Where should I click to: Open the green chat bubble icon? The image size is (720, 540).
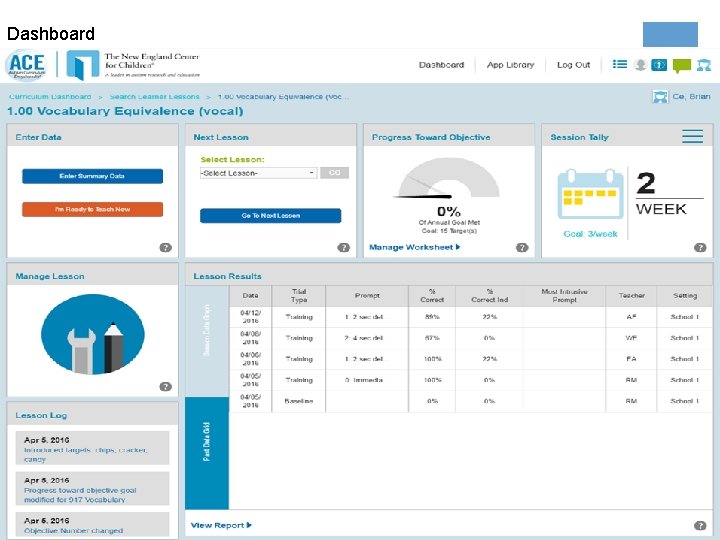681,66
